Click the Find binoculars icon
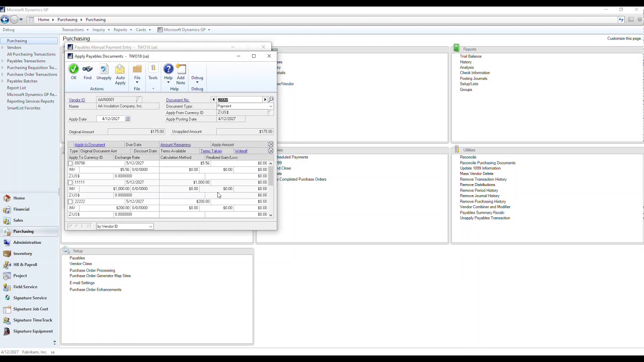This screenshot has width=644, height=362. (x=88, y=69)
